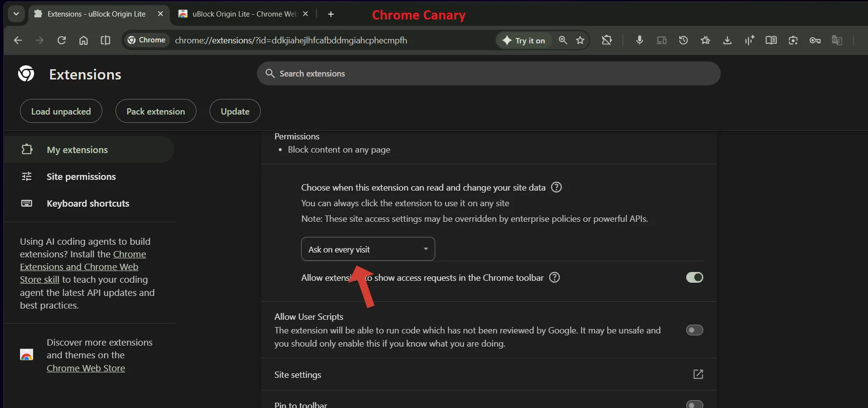Open Chrome Extensions and Chrome Web Store skill link
This screenshot has height=408, width=868.
[83, 267]
